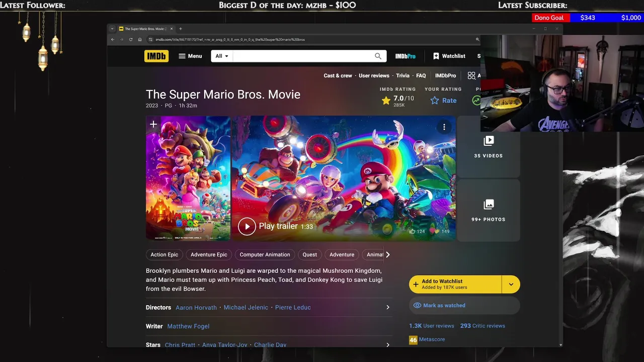Click the browser forward arrow
The width and height of the screenshot is (644, 362).
click(122, 39)
